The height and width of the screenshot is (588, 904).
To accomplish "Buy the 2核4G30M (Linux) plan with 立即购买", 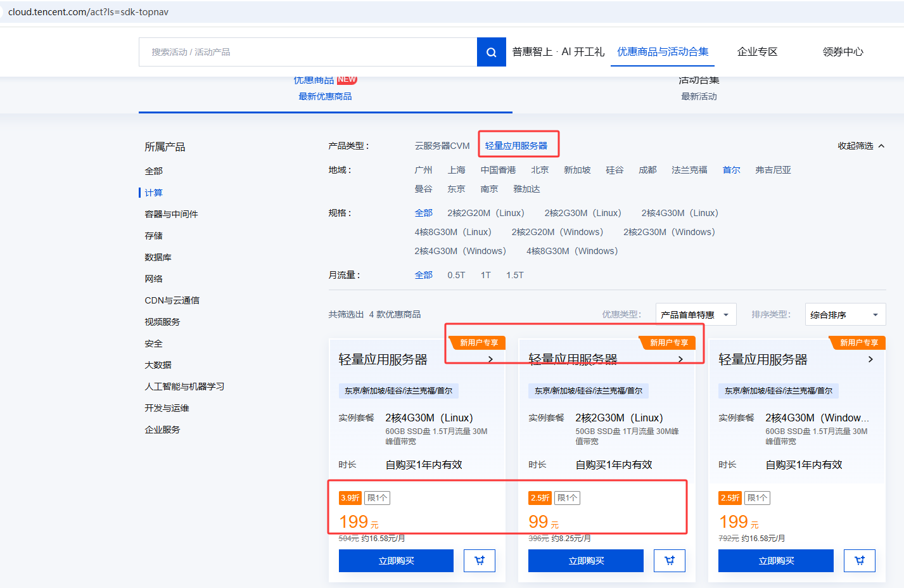I will tap(396, 561).
